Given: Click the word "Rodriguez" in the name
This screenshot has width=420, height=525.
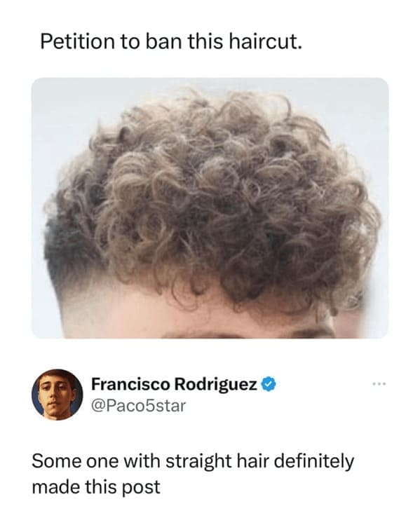Looking at the screenshot, I should pyautogui.click(x=217, y=385).
